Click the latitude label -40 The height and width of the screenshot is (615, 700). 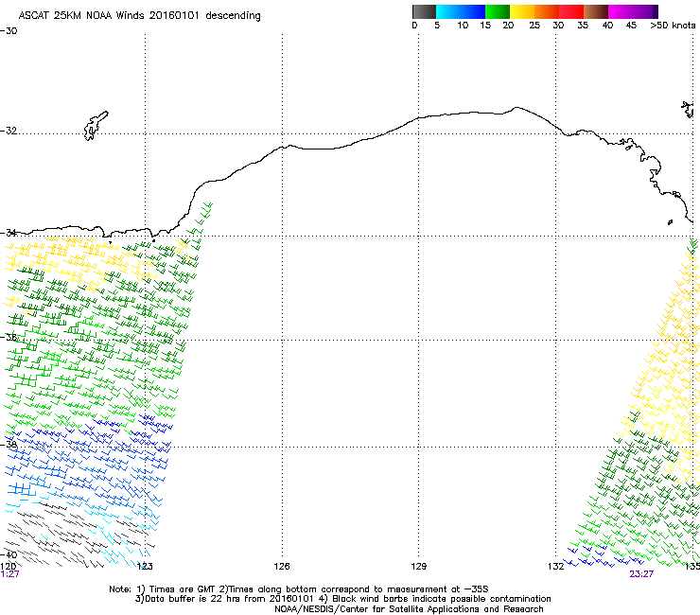click(9, 555)
